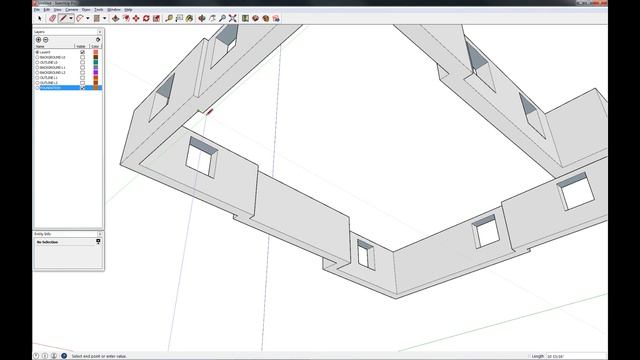Open the Line tool dropdown arrow
Image resolution: width=640 pixels, height=360 pixels.
71,18
